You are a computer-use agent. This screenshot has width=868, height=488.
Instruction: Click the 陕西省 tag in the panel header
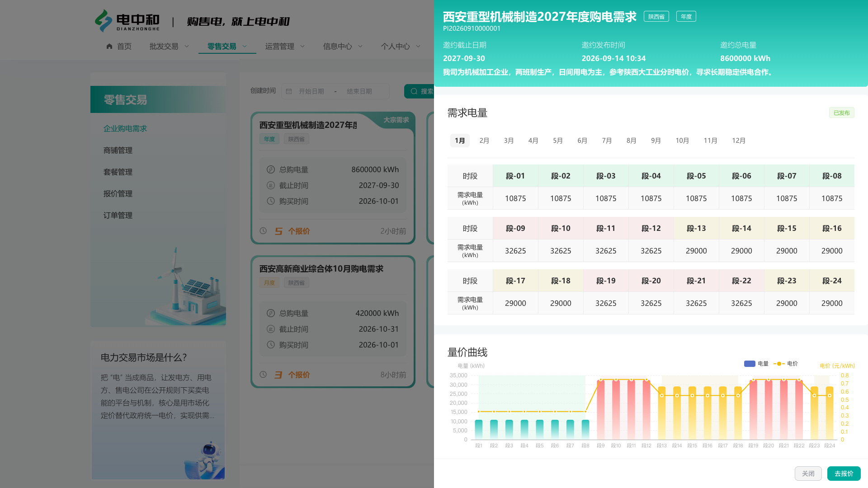coord(656,17)
